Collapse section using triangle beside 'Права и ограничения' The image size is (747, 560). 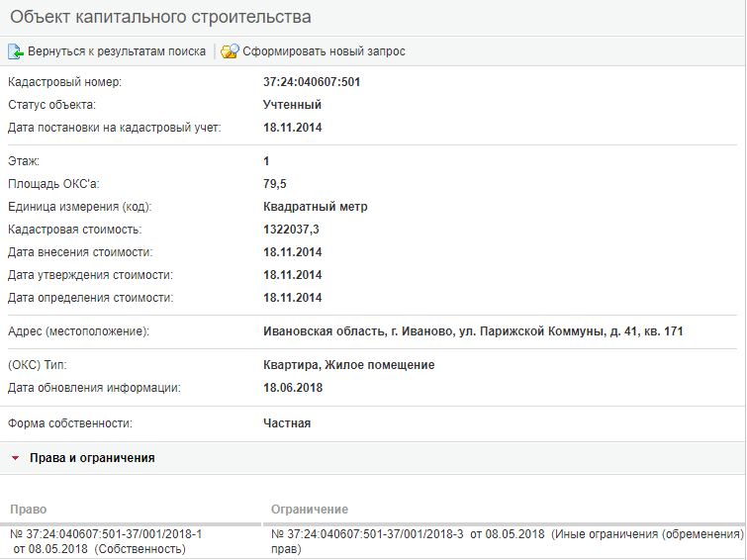15,459
